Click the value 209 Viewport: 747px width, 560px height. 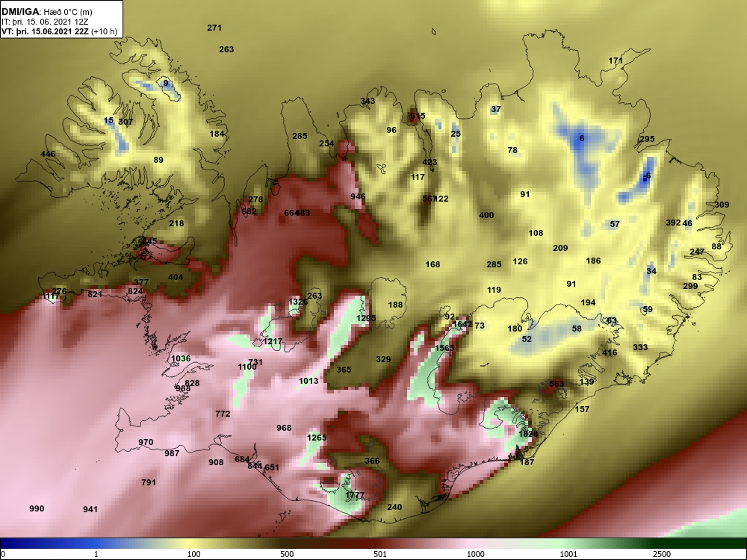point(560,248)
